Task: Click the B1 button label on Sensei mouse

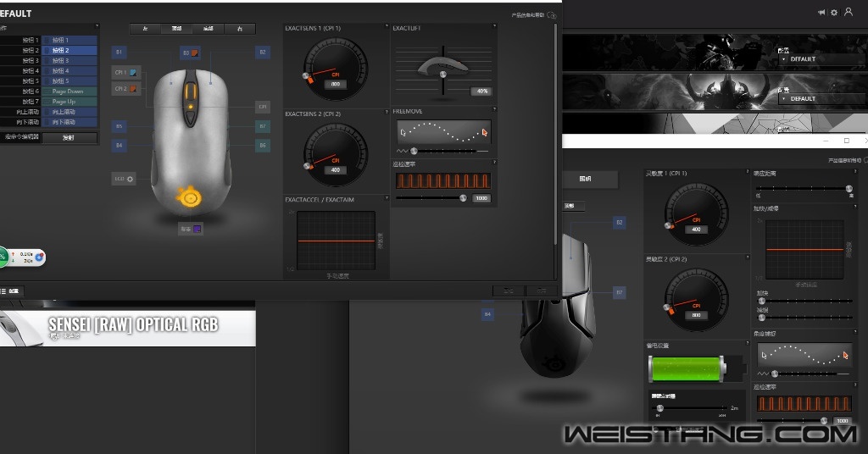Action: click(x=119, y=53)
